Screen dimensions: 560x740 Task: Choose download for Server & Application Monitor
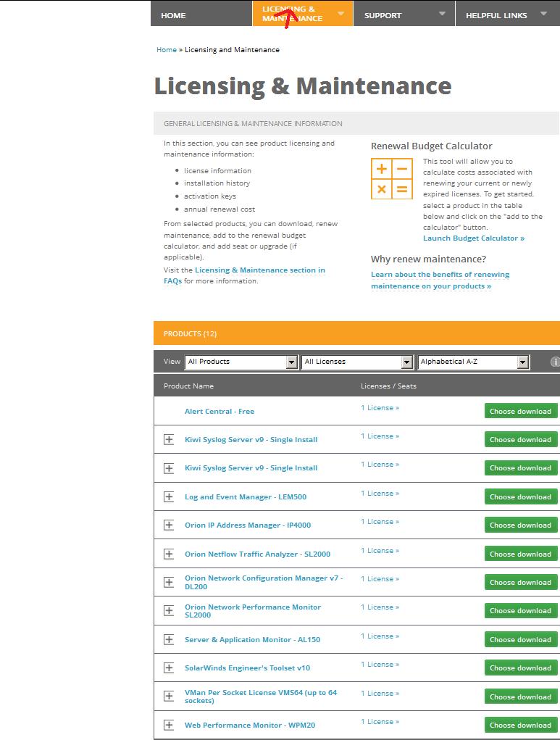pos(521,639)
